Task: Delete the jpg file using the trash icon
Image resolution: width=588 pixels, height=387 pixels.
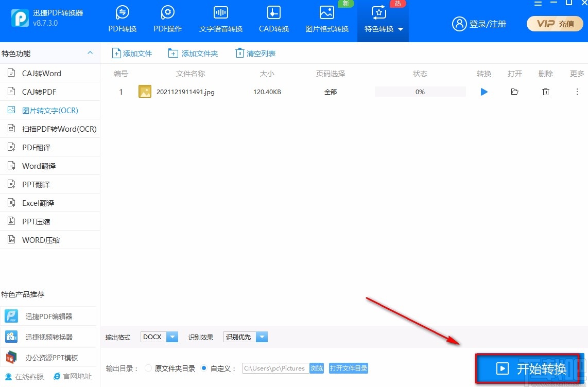Action: 545,92
